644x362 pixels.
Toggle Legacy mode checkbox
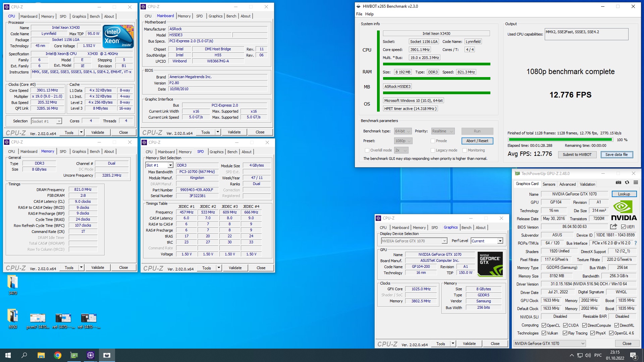click(x=433, y=150)
